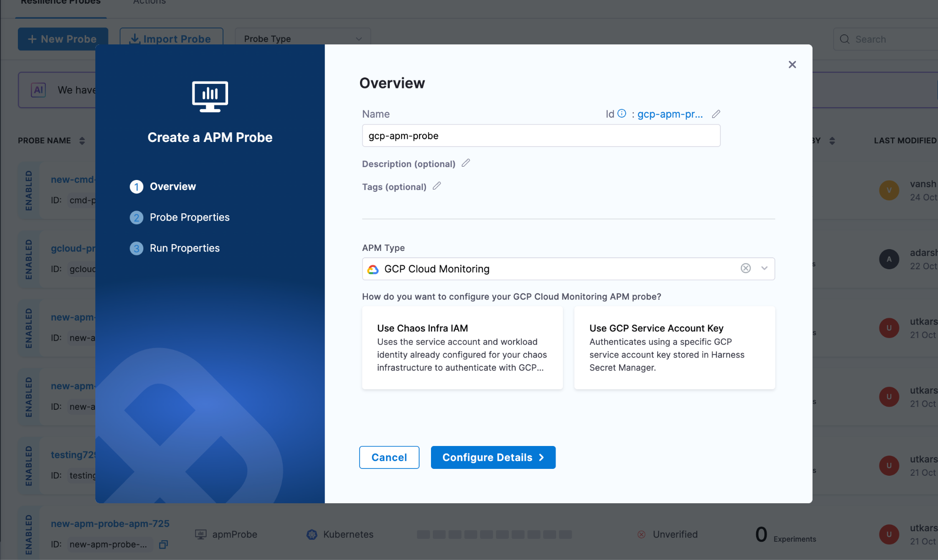This screenshot has height=560, width=938.
Task: Click the PROBE NAME sort arrows
Action: coord(82,141)
